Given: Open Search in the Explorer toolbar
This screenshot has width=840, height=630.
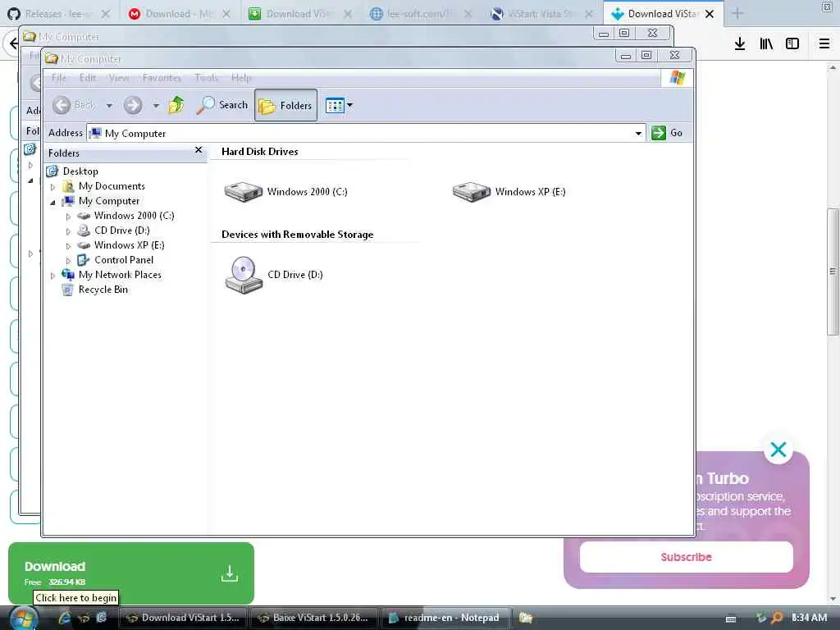Looking at the screenshot, I should click(x=221, y=105).
